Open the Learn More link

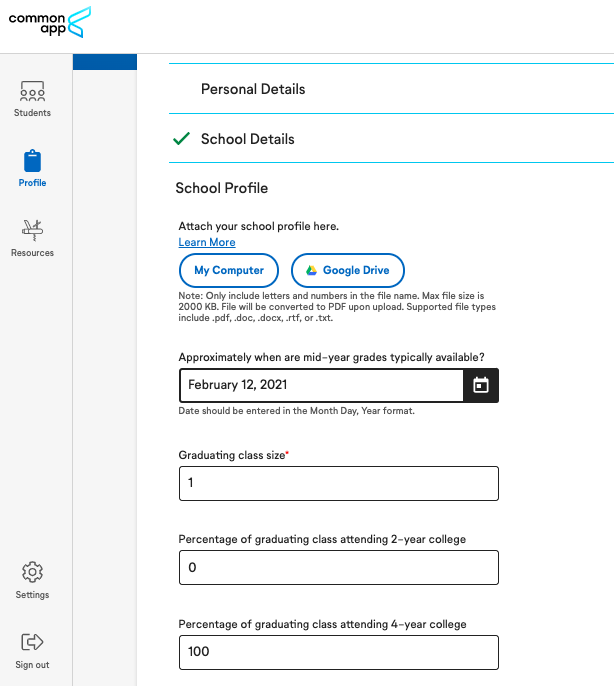coord(207,242)
